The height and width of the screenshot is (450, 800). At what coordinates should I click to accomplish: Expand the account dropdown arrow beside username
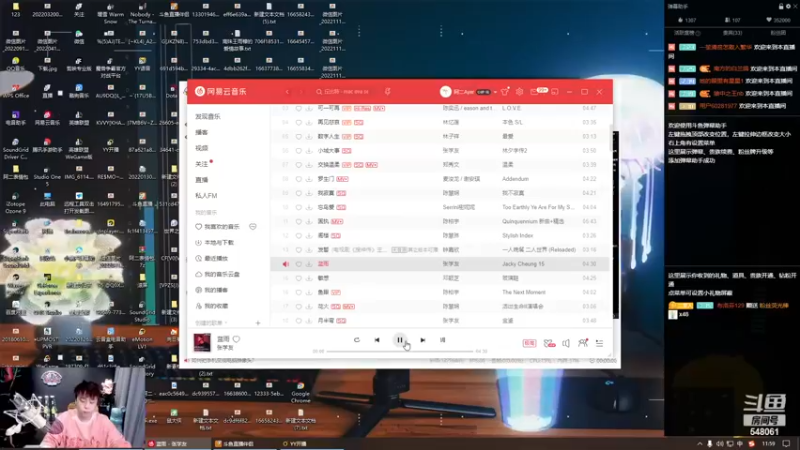(x=495, y=92)
